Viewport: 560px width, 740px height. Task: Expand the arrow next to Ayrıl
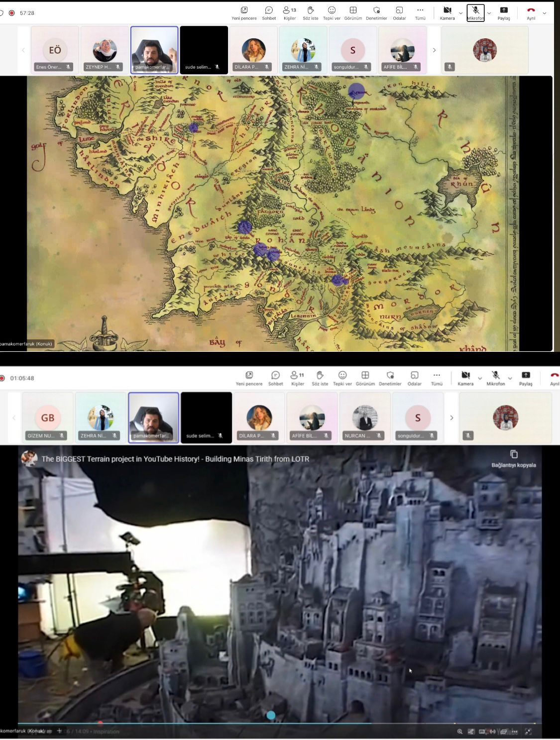[x=544, y=13]
